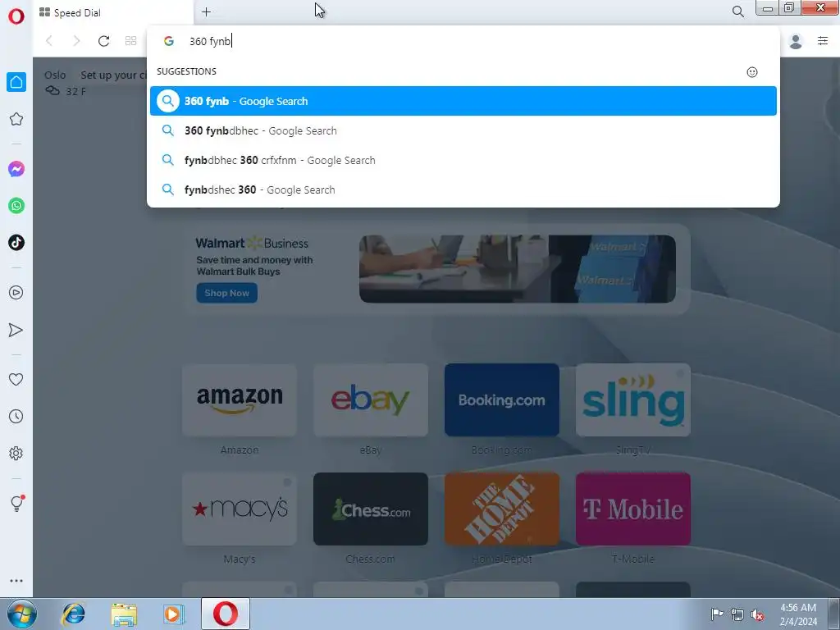
Task: Choose the 'fynbdshec 360' suggestion
Action: pyautogui.click(x=463, y=189)
